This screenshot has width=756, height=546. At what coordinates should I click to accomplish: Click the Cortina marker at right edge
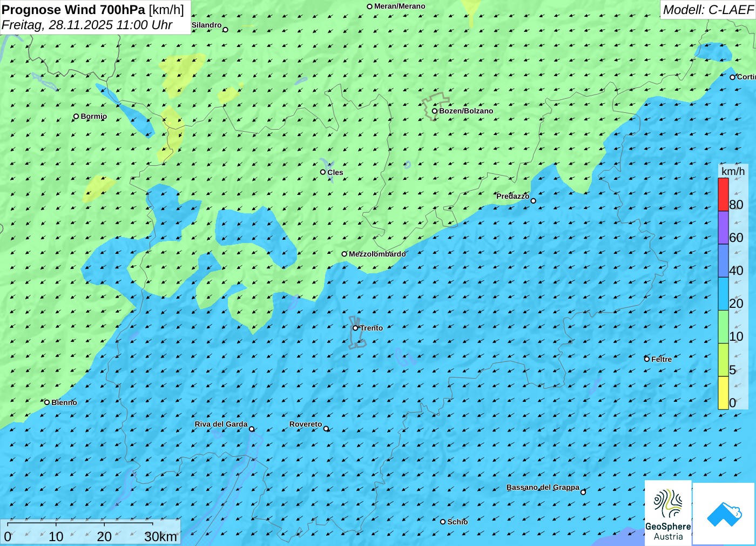(x=733, y=77)
